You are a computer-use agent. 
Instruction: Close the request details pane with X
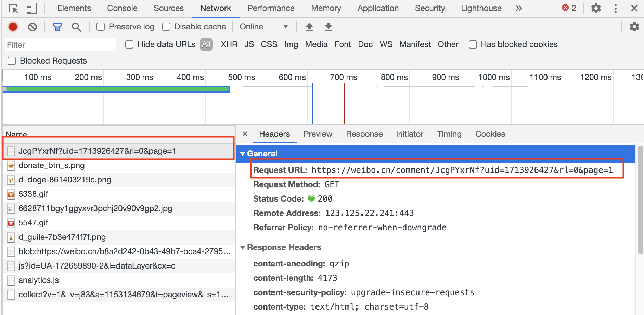click(x=245, y=134)
